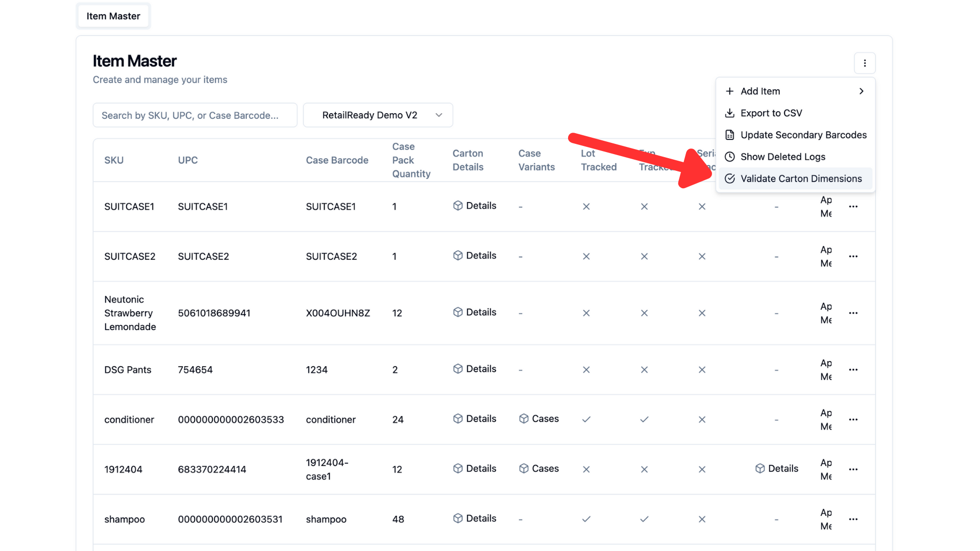This screenshot has height=551, width=980.
Task: Click SKU cell DSG Pants
Action: point(128,370)
